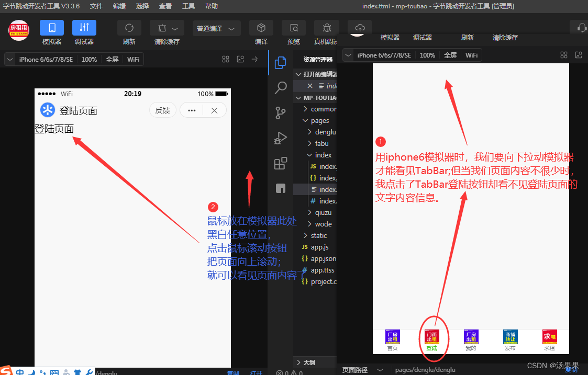Open the 帮助 menu
This screenshot has width=588, height=375.
pos(211,6)
